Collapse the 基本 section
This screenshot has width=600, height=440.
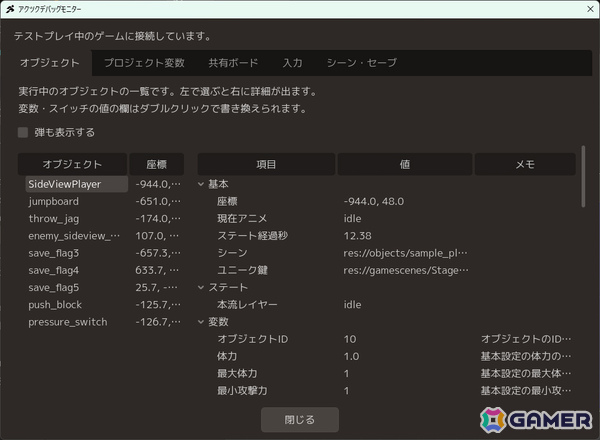pyautogui.click(x=201, y=184)
